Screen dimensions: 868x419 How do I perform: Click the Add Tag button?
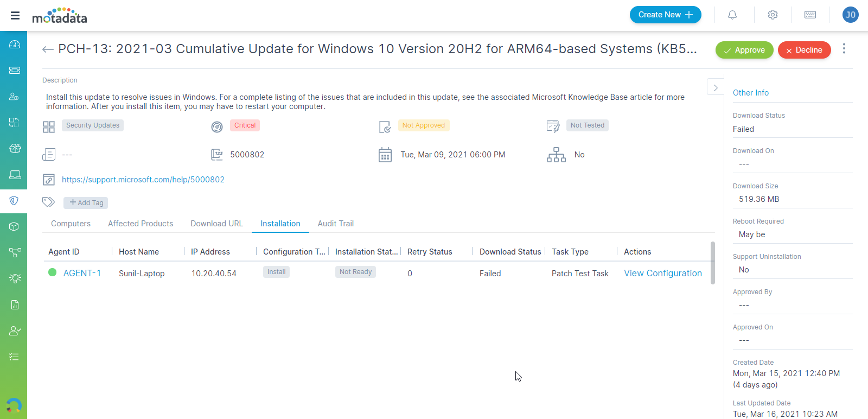(86, 202)
